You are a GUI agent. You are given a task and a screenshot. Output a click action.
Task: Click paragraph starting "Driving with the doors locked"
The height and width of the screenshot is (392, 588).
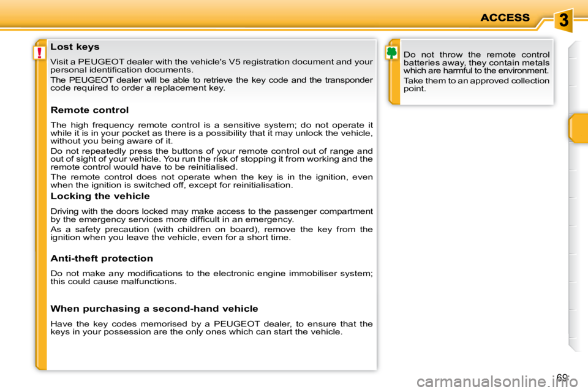(211, 216)
